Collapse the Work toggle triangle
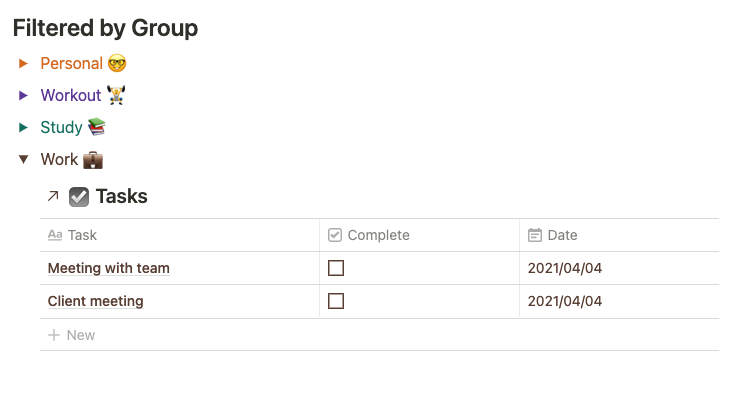Screen dimensions: 744x408 tap(24, 160)
